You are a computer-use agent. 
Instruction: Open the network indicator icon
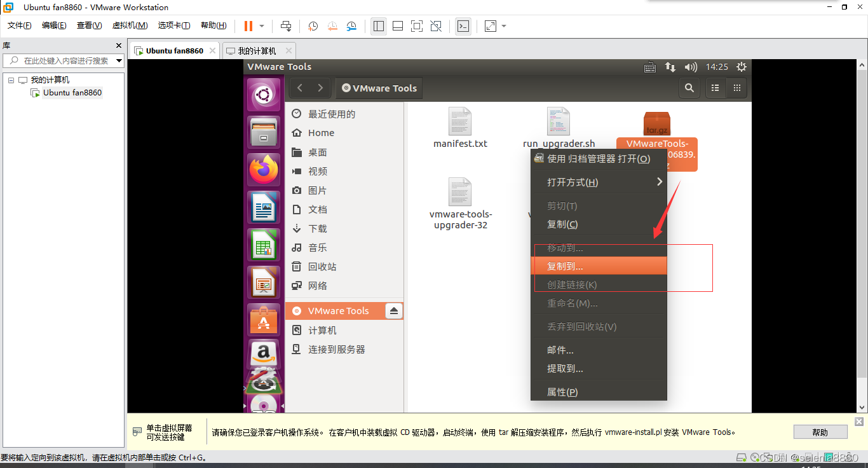click(x=670, y=67)
